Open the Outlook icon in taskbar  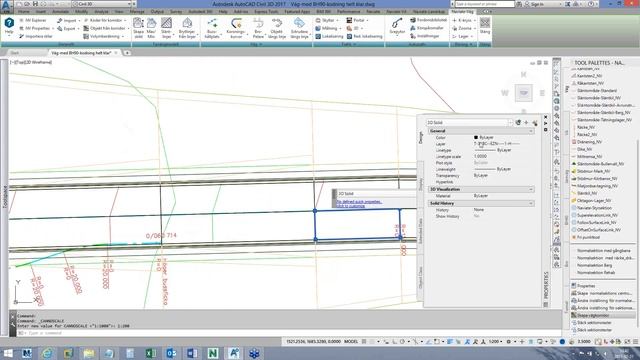(171, 353)
